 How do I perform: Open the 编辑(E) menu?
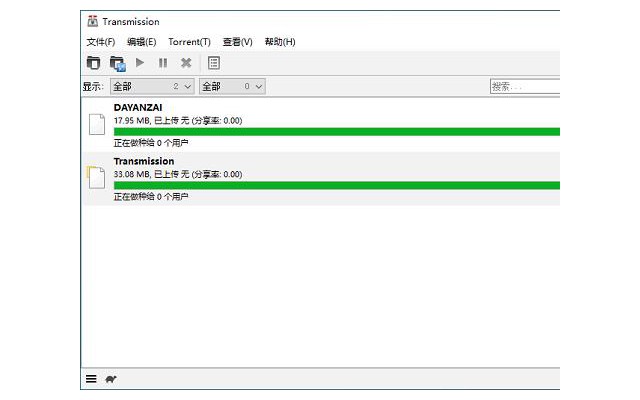point(142,42)
